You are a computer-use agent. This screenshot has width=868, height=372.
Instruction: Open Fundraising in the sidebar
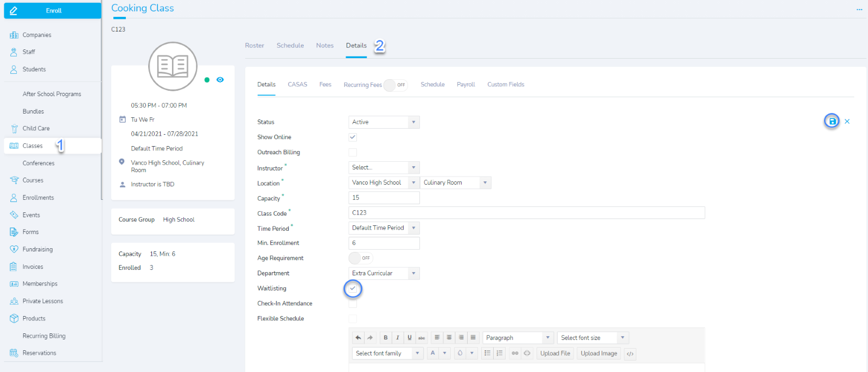[37, 249]
